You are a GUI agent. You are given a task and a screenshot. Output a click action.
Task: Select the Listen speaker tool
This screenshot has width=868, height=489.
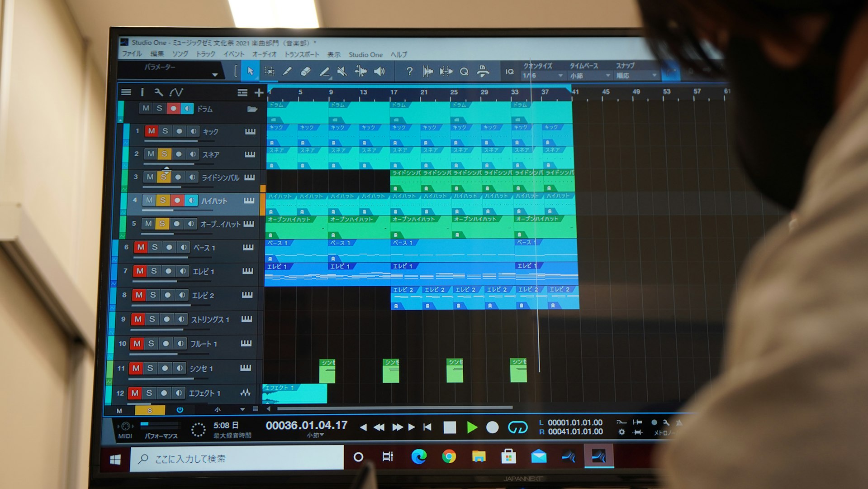pos(379,71)
